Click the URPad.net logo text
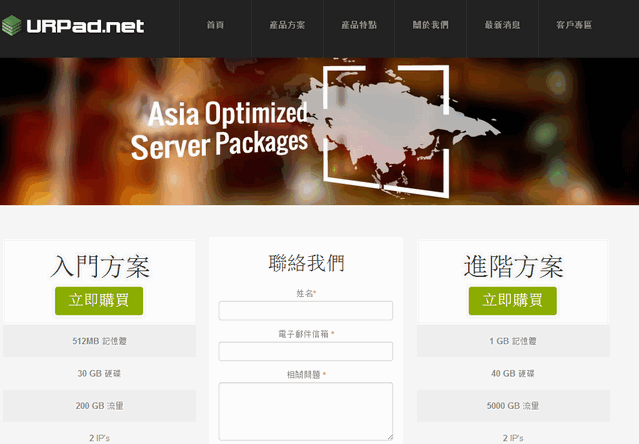Viewport: 639px width, 444px height. click(x=85, y=26)
